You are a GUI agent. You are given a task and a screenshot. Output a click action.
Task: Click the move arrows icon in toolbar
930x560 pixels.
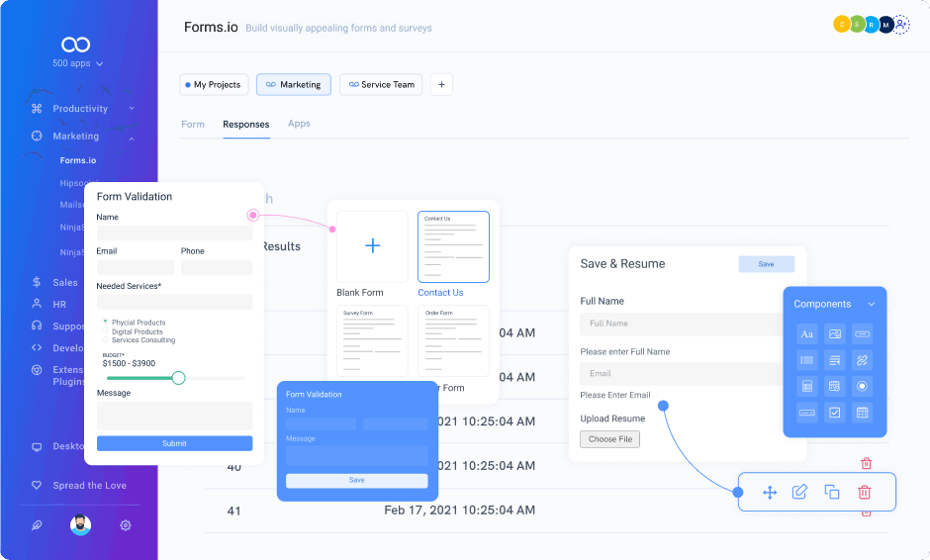tap(770, 493)
